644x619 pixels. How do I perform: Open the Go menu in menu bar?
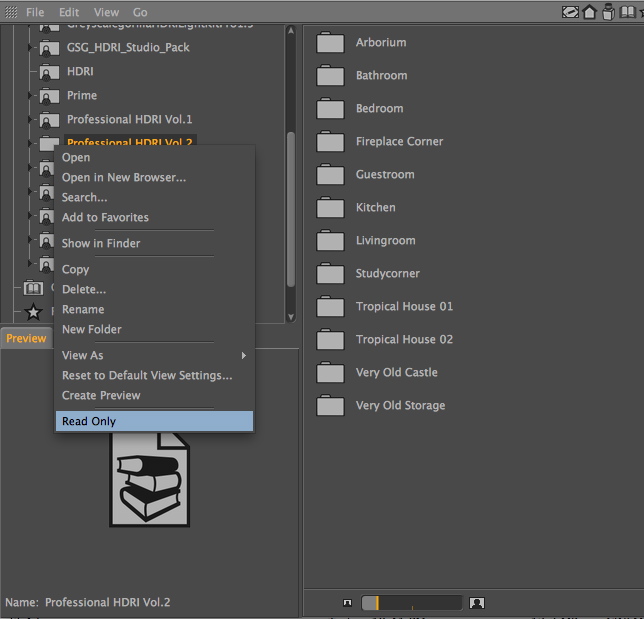tap(140, 12)
